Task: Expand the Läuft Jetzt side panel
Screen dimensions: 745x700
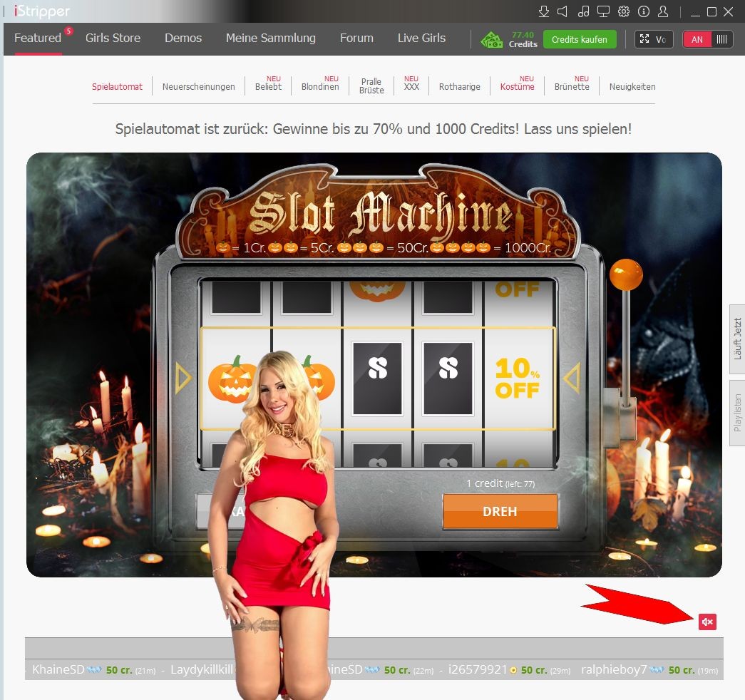Action: (x=737, y=339)
